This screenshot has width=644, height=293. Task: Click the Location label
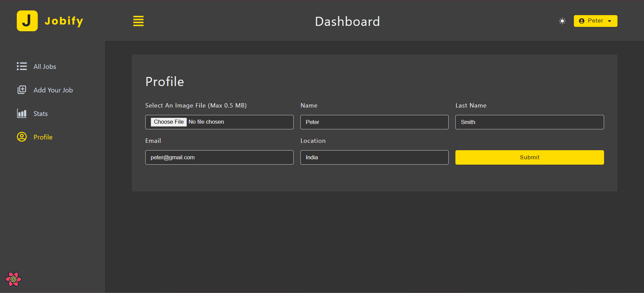coord(313,141)
